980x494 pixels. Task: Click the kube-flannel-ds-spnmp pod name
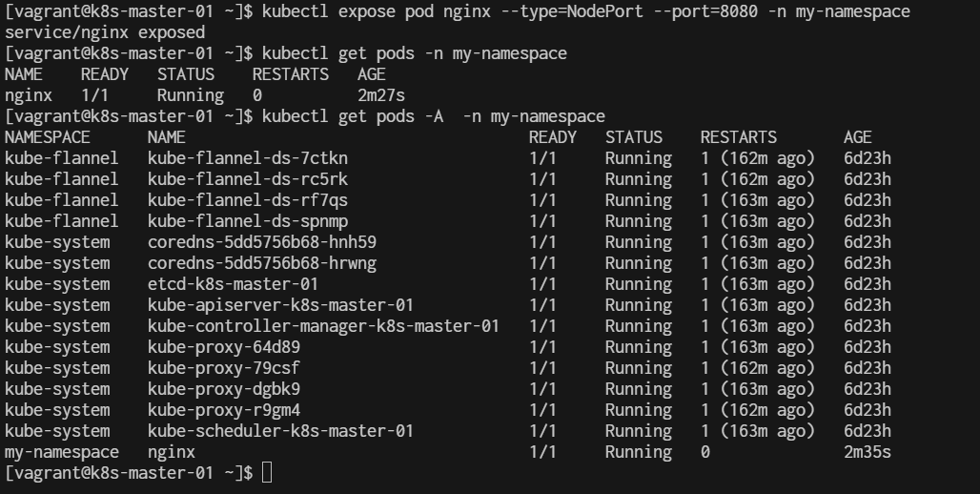point(248,221)
